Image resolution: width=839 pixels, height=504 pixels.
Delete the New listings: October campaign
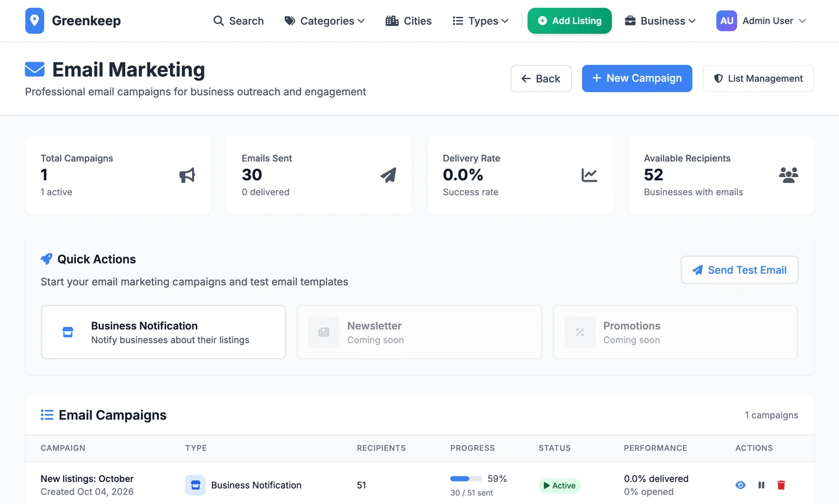tap(781, 485)
